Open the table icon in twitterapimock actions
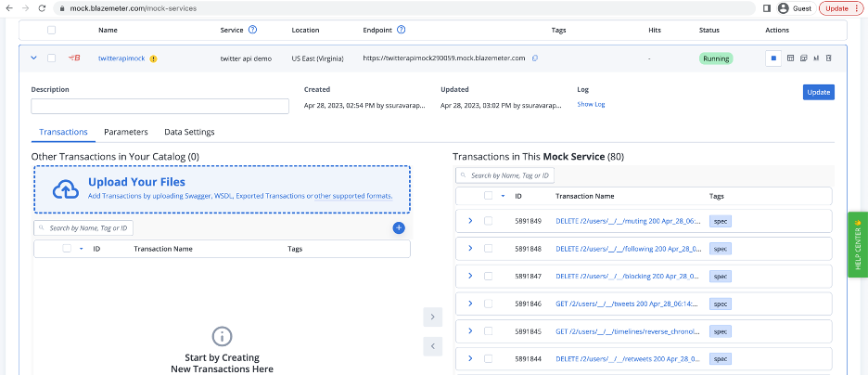 click(790, 58)
